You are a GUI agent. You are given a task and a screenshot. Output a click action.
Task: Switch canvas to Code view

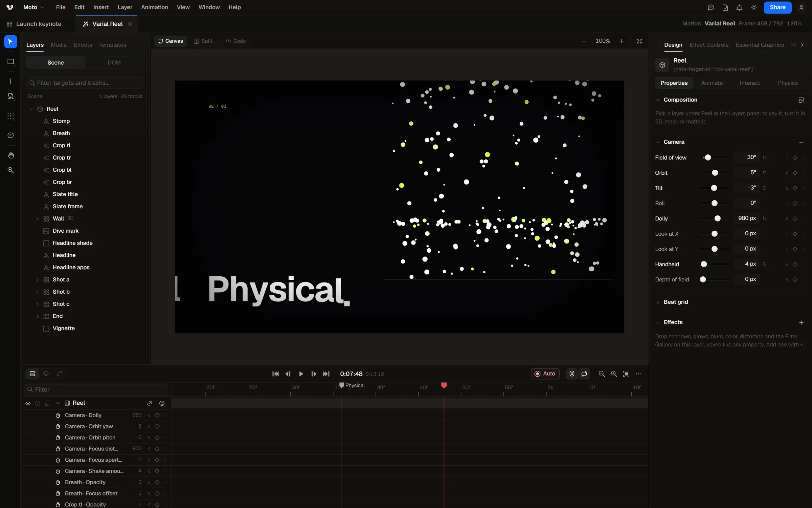[x=236, y=41]
